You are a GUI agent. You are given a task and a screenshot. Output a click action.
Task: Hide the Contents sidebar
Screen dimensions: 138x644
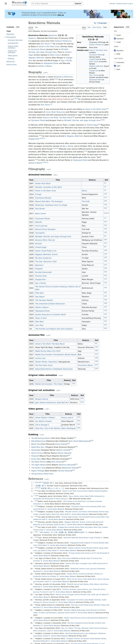coord(18,27)
